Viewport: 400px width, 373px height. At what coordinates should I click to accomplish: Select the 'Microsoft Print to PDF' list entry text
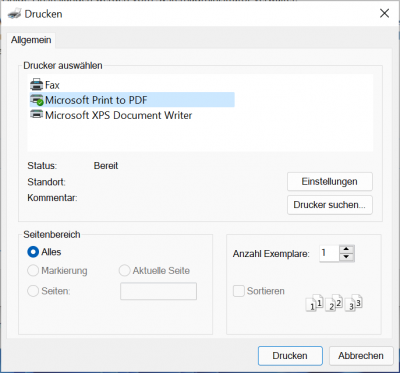[96, 100]
